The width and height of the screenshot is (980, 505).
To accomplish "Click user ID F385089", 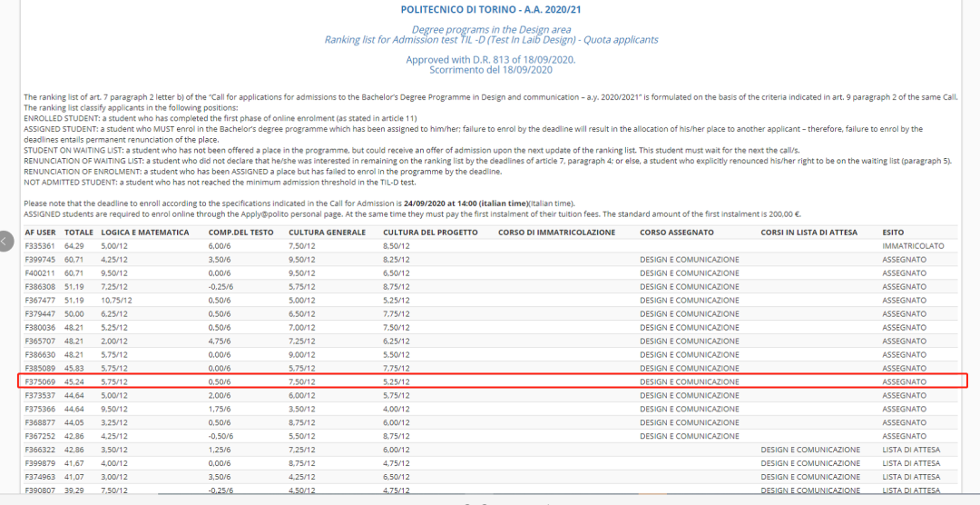I will coord(40,369).
